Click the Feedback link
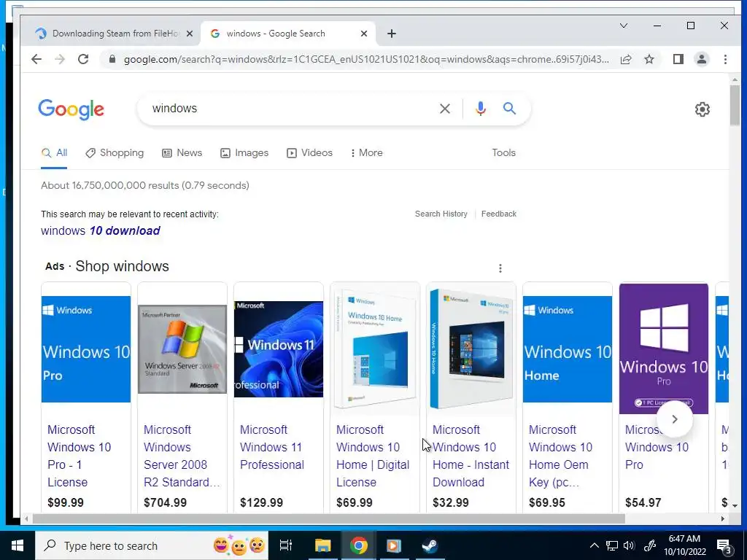747x560 pixels. [499, 214]
